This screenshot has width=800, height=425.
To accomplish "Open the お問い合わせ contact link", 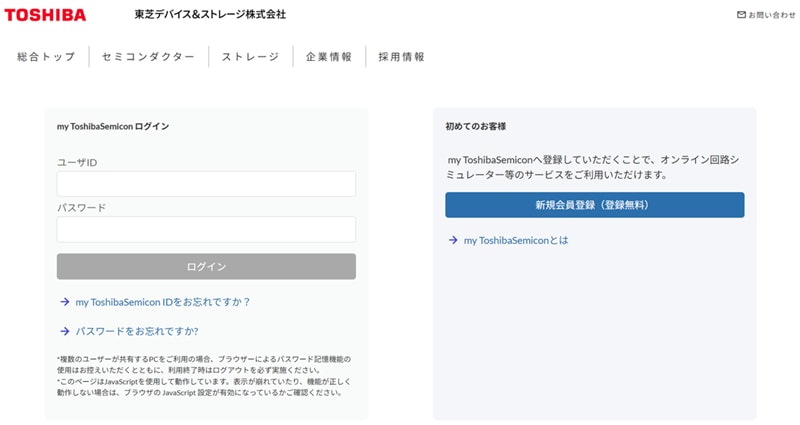I will pyautogui.click(x=771, y=15).
